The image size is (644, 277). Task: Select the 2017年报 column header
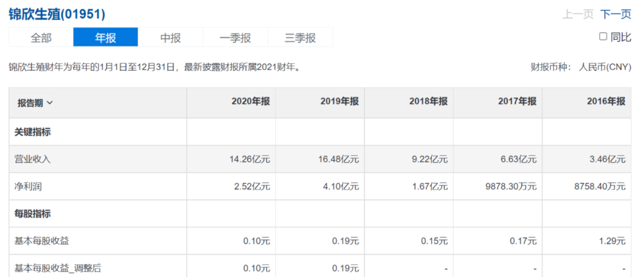coord(517,101)
